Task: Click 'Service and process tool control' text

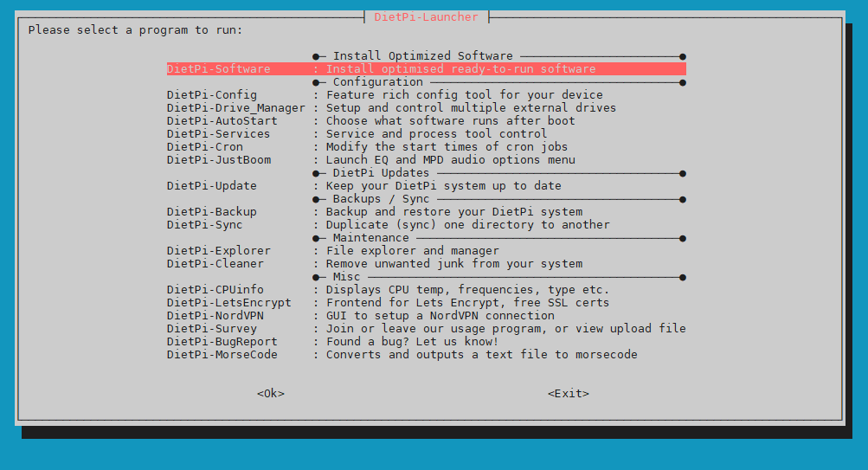Action: click(x=436, y=134)
